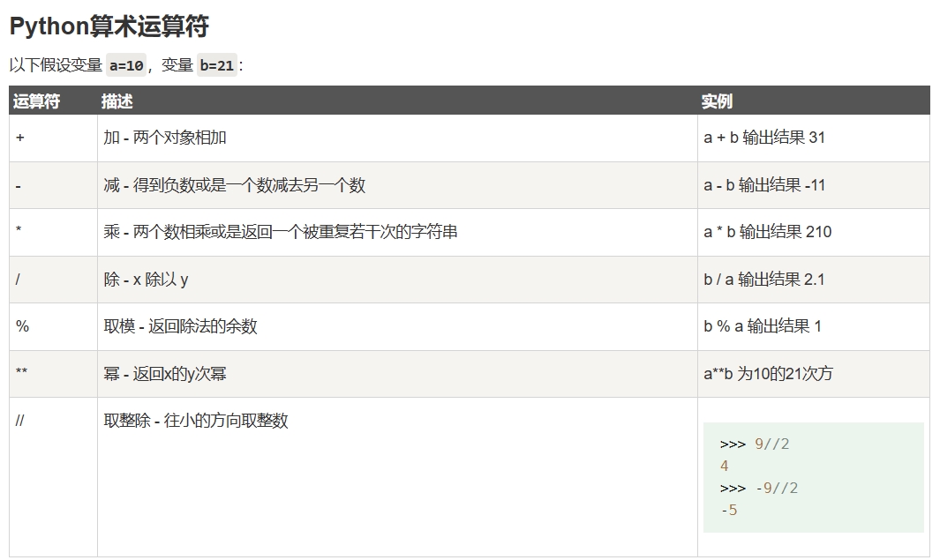Click the example "b / a 输出结果 2.1"

pyautogui.click(x=764, y=280)
